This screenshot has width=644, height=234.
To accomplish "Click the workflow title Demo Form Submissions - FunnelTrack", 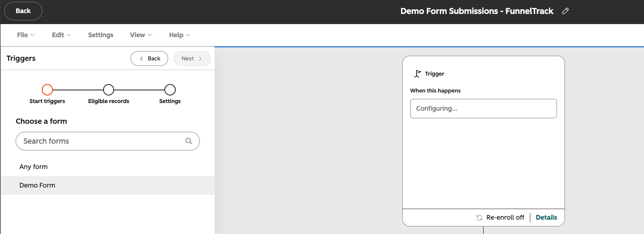I will [x=477, y=11].
